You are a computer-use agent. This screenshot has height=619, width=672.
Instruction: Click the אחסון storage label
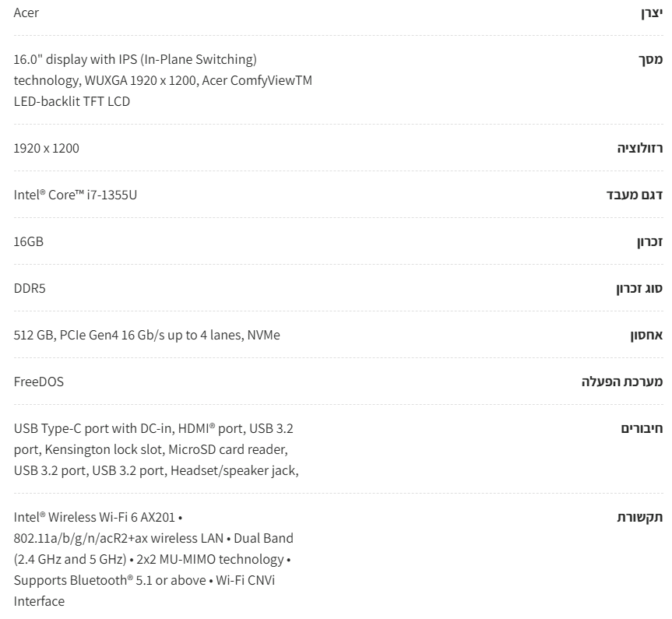pyautogui.click(x=646, y=336)
